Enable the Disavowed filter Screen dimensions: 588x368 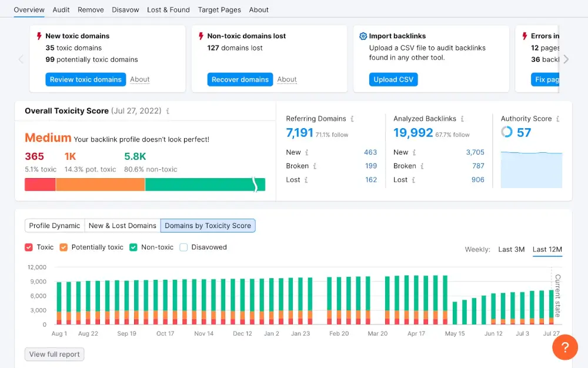tap(183, 247)
